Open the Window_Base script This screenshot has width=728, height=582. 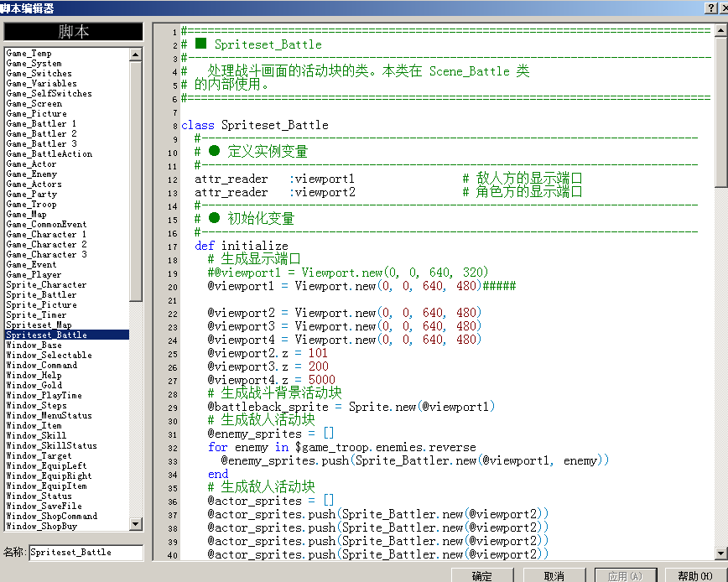click(x=67, y=346)
